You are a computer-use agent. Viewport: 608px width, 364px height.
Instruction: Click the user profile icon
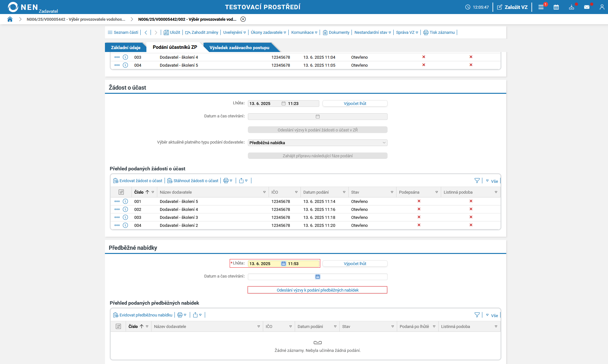tap(602, 7)
